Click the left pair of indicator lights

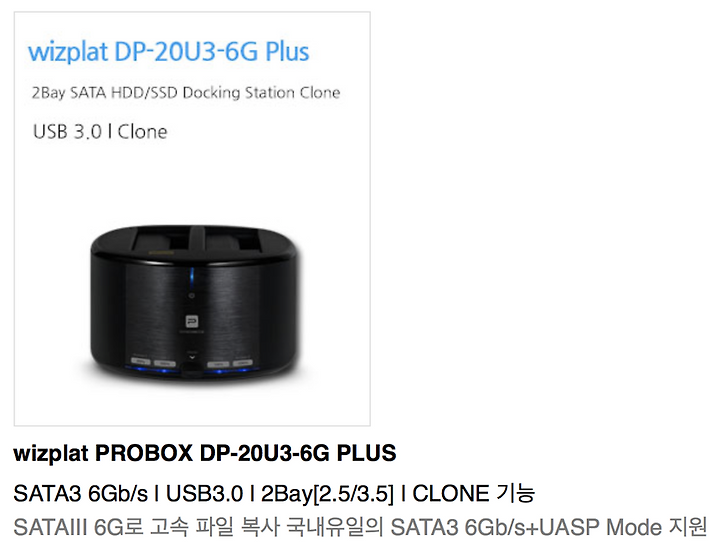(153, 362)
